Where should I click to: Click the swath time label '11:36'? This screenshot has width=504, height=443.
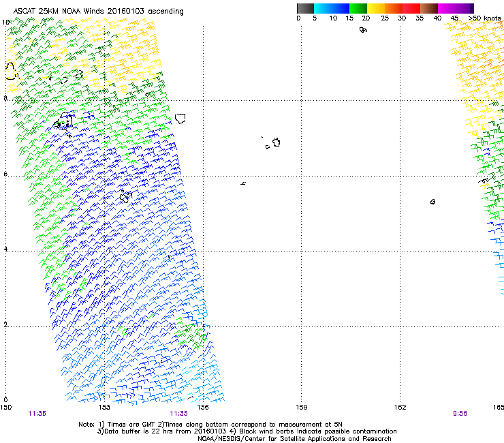[x=37, y=414]
